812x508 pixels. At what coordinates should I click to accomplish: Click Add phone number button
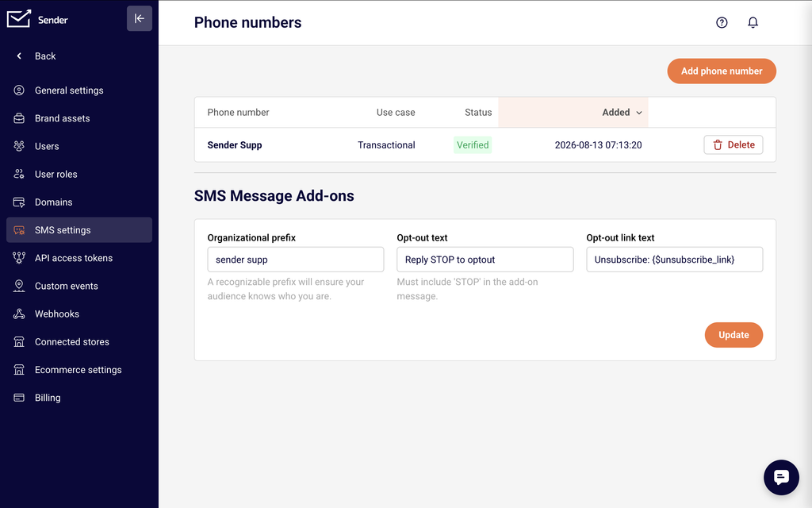click(722, 71)
